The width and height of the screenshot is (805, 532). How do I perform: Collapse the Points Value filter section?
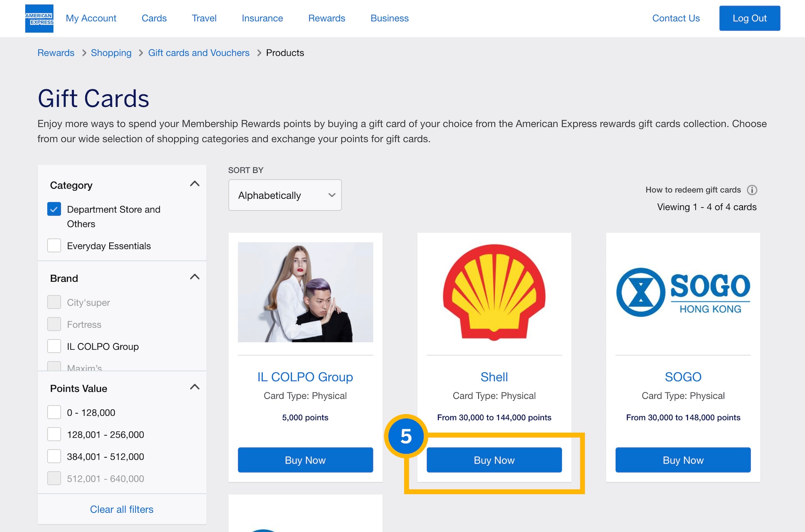pos(195,387)
